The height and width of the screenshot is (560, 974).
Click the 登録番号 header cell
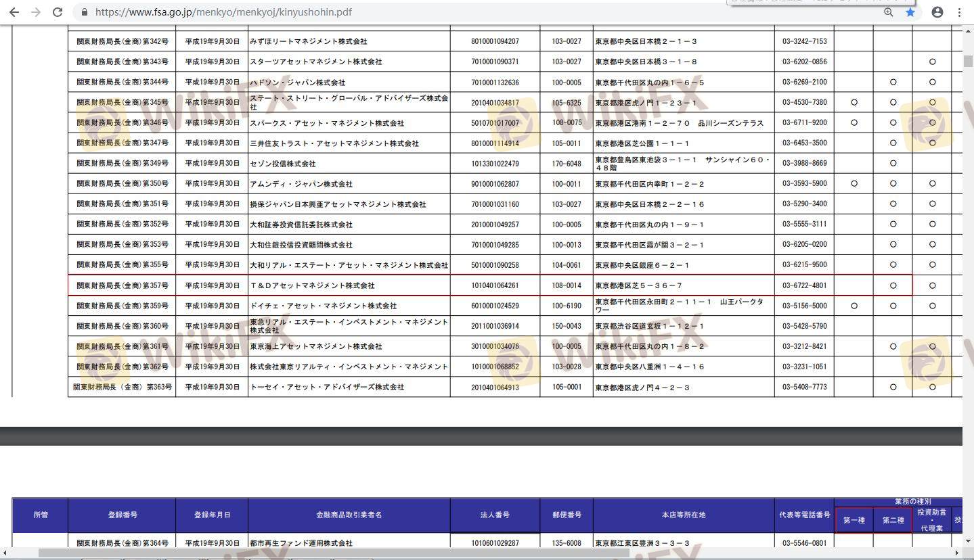tap(122, 515)
